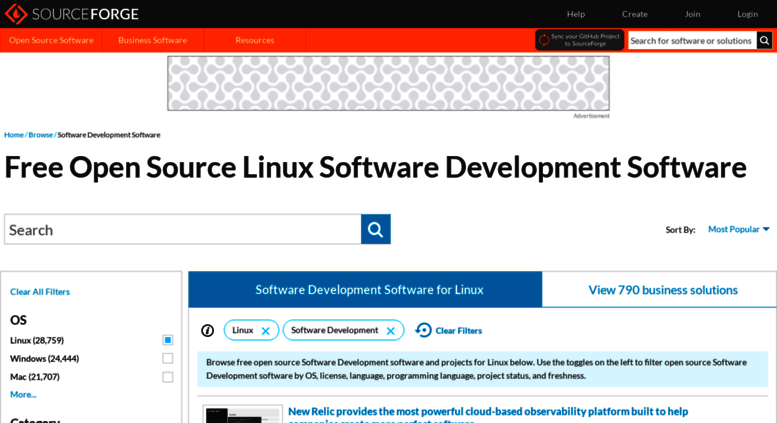Select Software Development Software for Linux tab

(365, 290)
